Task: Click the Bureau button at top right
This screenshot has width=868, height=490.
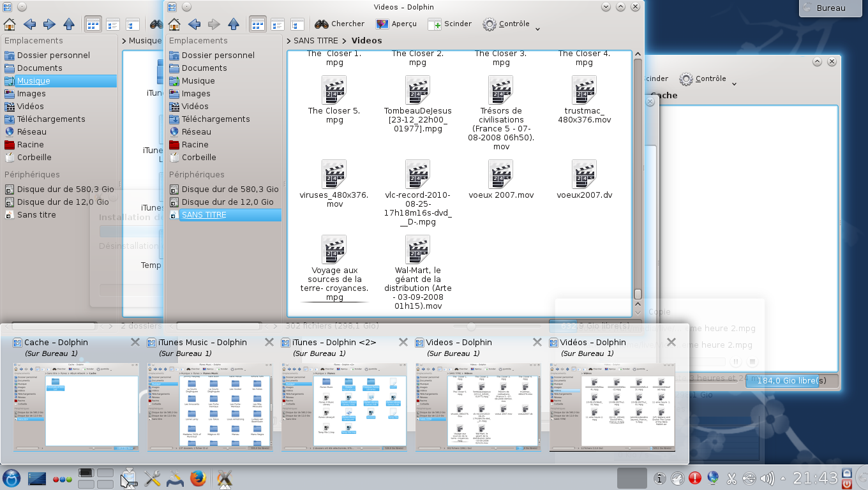Action: (x=831, y=8)
